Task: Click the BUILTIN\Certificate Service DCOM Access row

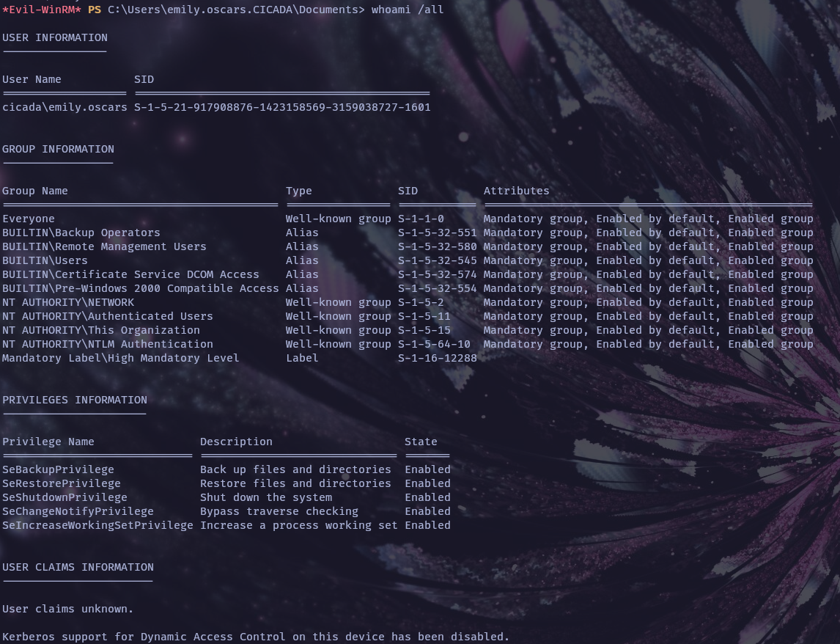Action: (x=130, y=274)
